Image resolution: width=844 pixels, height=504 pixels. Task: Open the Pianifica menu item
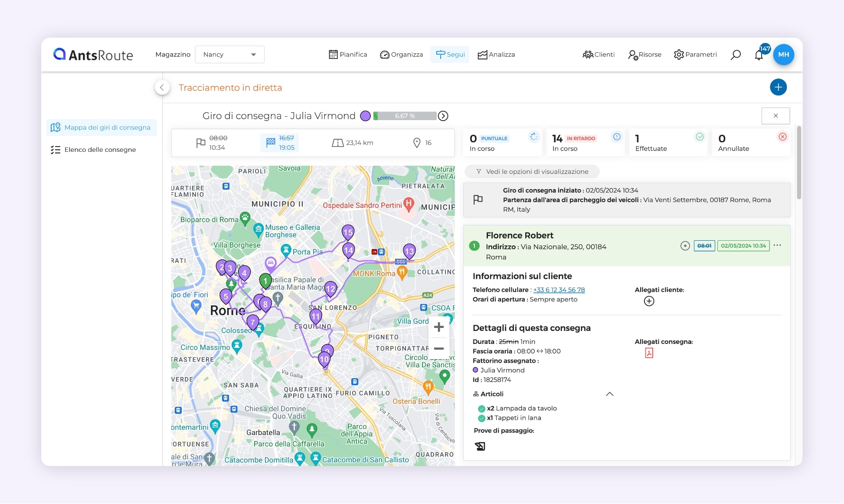click(347, 54)
